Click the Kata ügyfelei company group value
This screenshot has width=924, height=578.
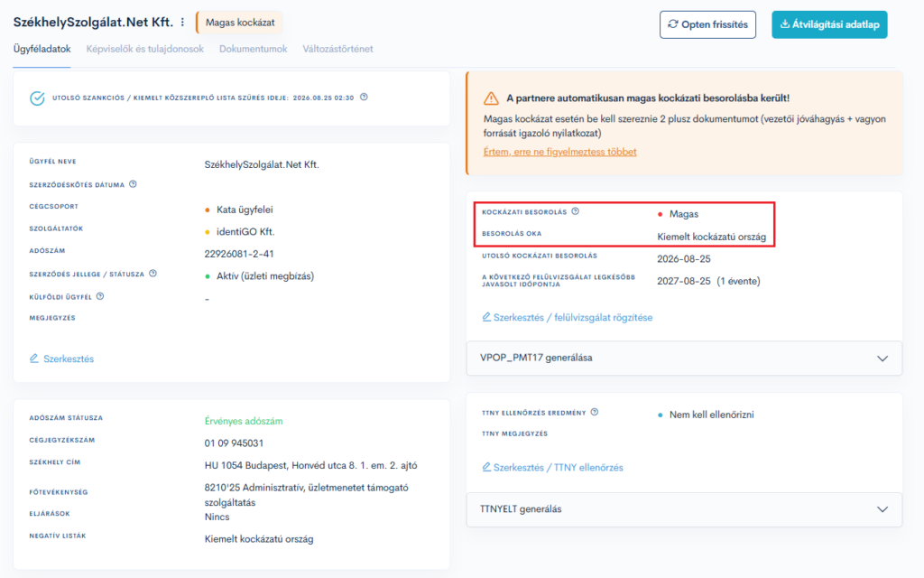245,210
